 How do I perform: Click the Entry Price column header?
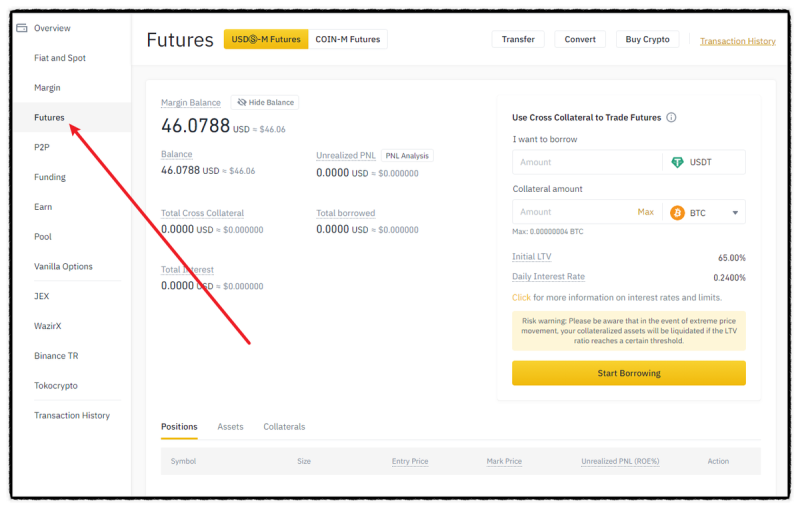(410, 461)
